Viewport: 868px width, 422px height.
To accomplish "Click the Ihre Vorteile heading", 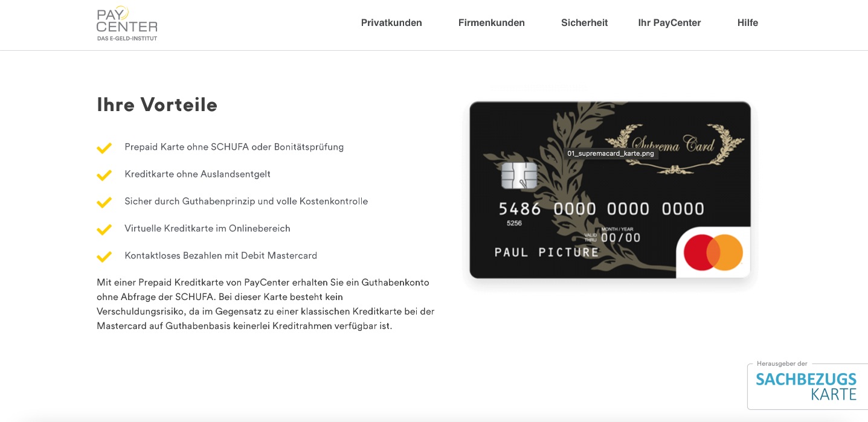I will [157, 105].
